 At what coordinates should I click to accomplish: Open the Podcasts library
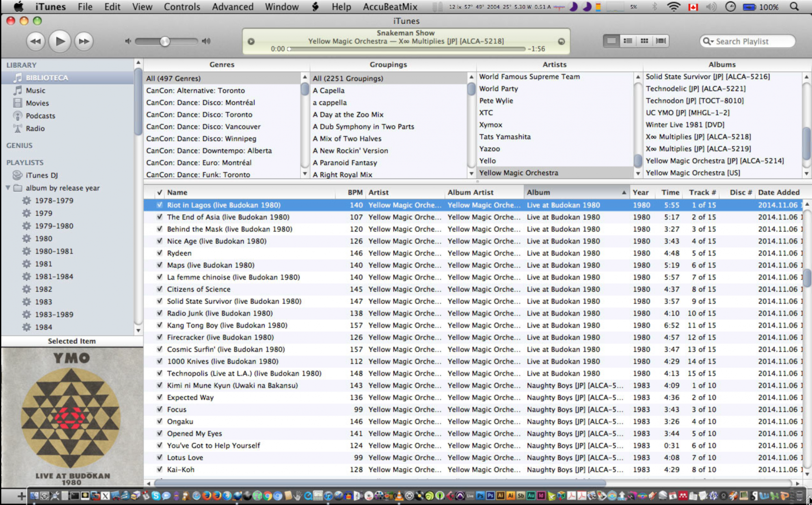40,116
